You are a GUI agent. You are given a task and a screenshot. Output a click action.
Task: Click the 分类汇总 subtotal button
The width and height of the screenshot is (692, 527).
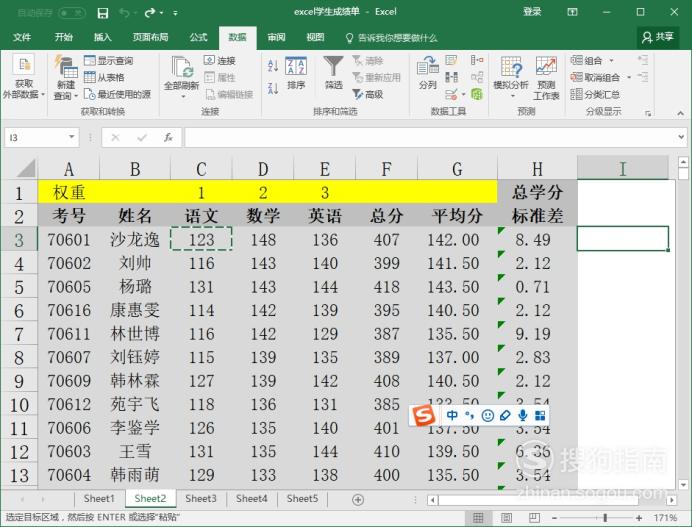point(595,94)
